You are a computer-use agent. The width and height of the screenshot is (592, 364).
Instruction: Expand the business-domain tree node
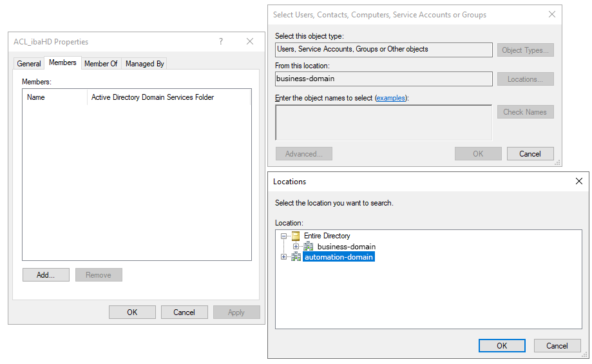coord(296,247)
